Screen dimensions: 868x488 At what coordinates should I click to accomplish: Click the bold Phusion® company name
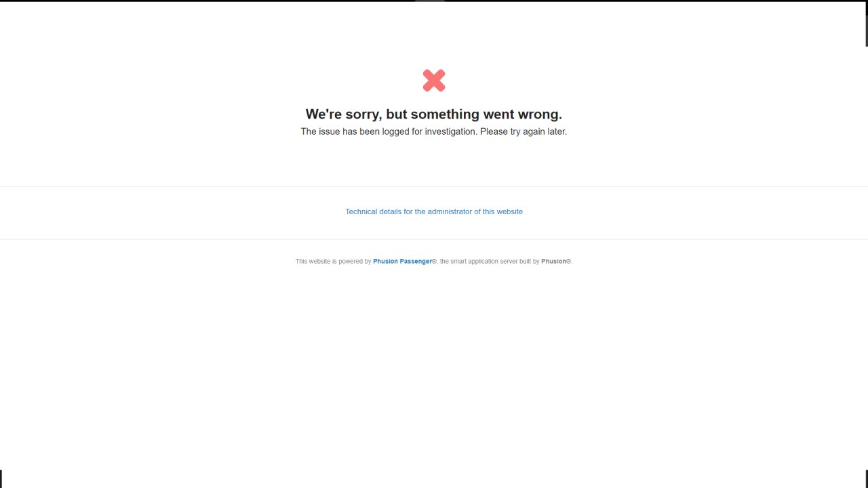coord(556,261)
